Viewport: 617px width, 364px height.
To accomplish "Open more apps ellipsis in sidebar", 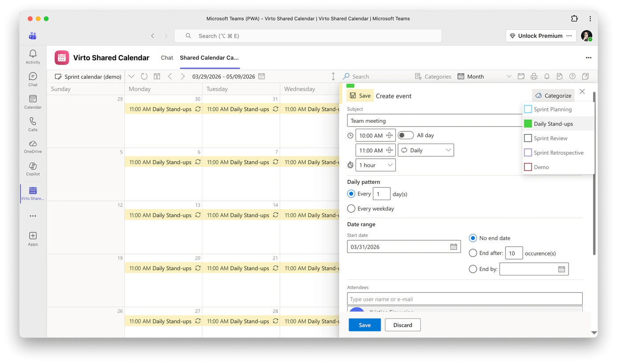I will point(33,216).
